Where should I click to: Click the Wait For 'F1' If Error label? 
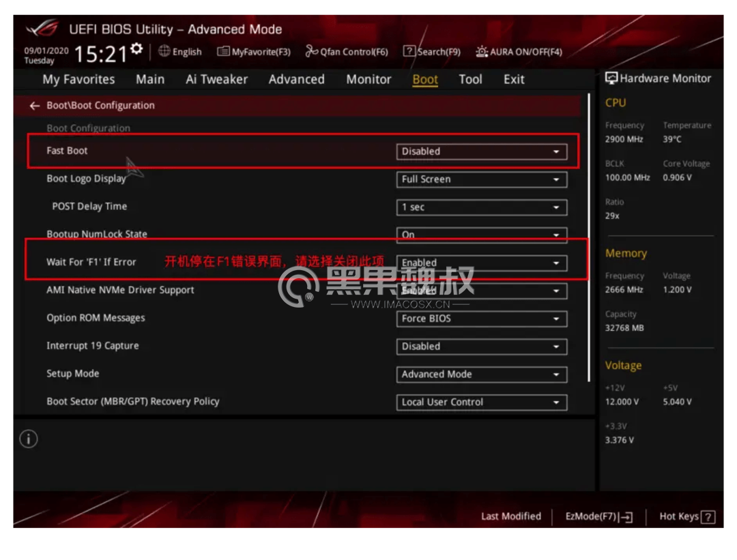coord(91,262)
